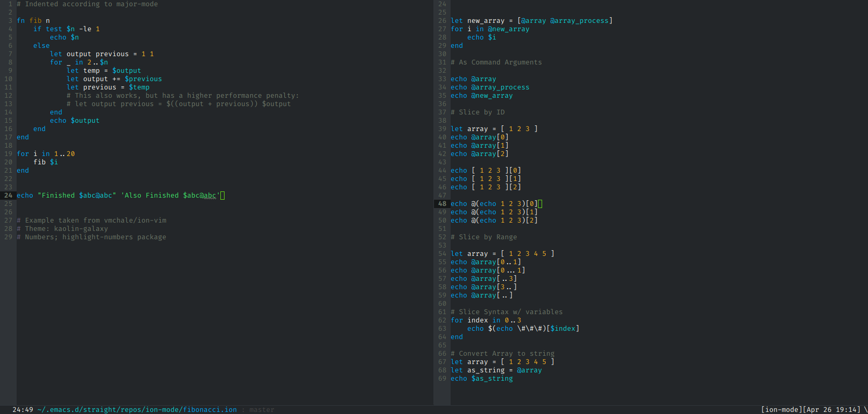Click 'echo @array[0]' line

point(480,137)
